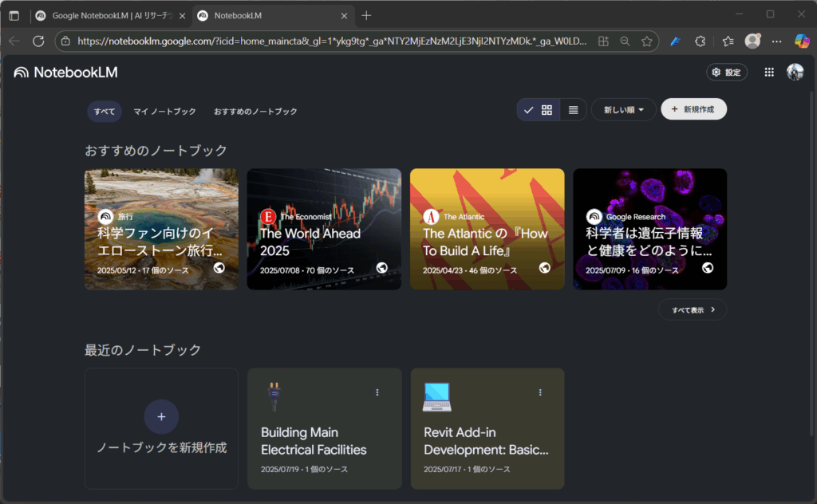Click the browser Refresh icon

click(x=38, y=41)
